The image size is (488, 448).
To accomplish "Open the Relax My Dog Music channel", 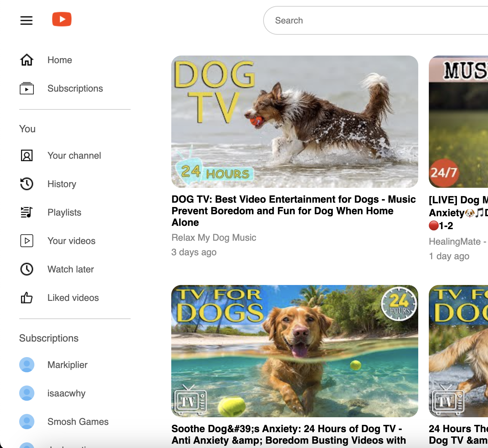I will click(214, 238).
